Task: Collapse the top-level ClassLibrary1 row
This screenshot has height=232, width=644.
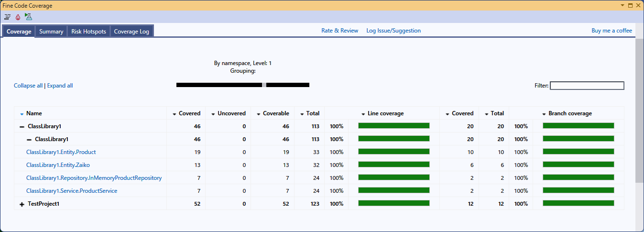Action: tap(22, 127)
